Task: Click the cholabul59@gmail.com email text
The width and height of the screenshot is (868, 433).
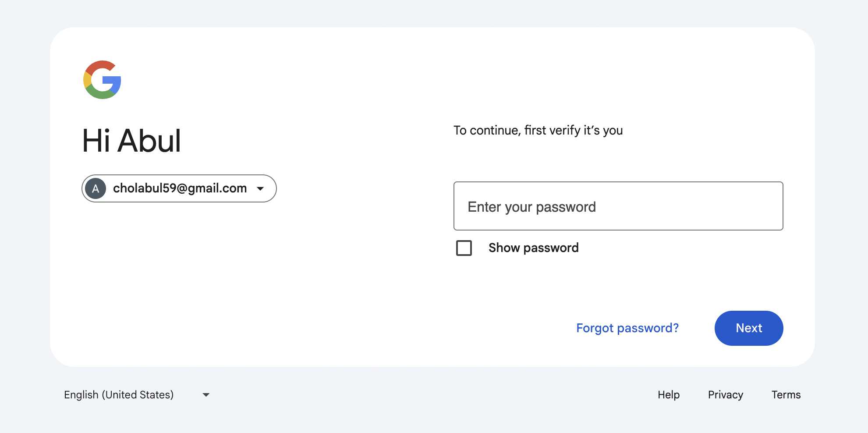Action: coord(180,188)
